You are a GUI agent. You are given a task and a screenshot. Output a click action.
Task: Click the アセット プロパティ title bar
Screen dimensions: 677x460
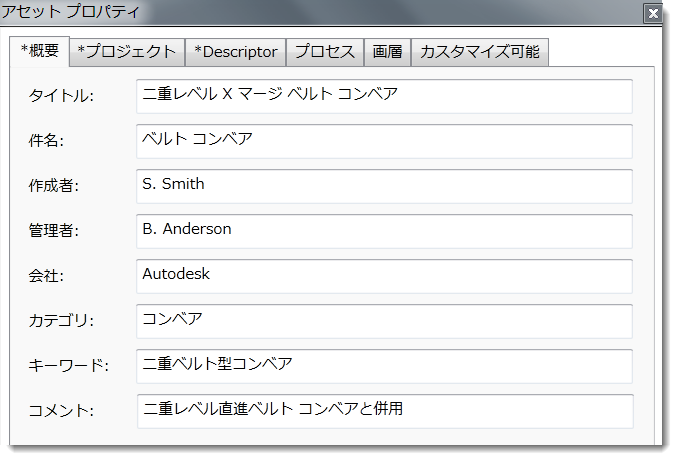[x=300, y=14]
